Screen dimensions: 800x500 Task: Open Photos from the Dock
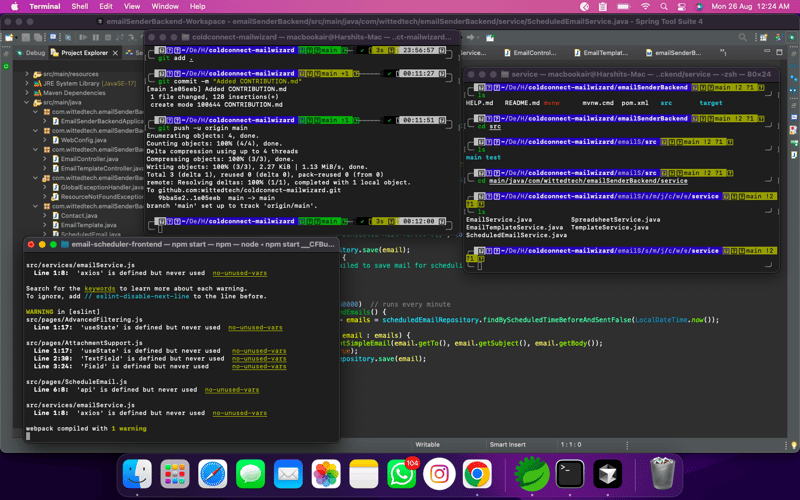326,474
